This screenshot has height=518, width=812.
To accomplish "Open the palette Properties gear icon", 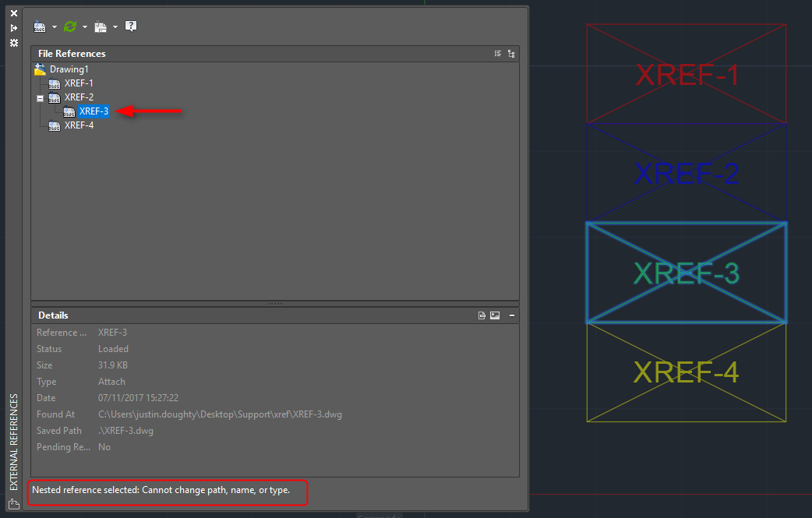I will click(x=13, y=43).
